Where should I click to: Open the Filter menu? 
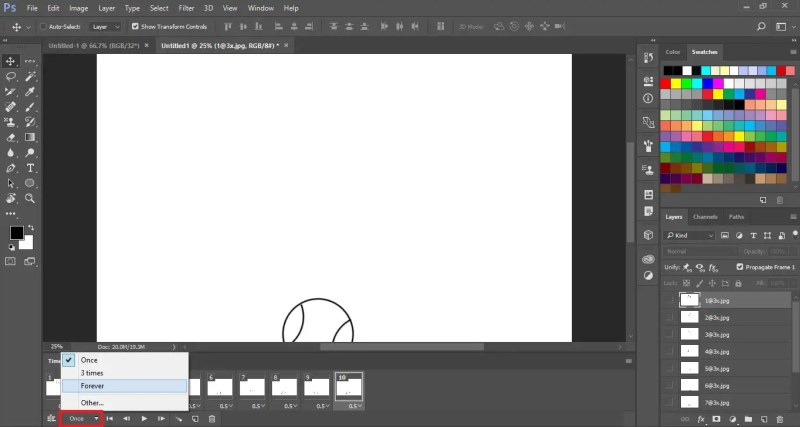point(186,8)
